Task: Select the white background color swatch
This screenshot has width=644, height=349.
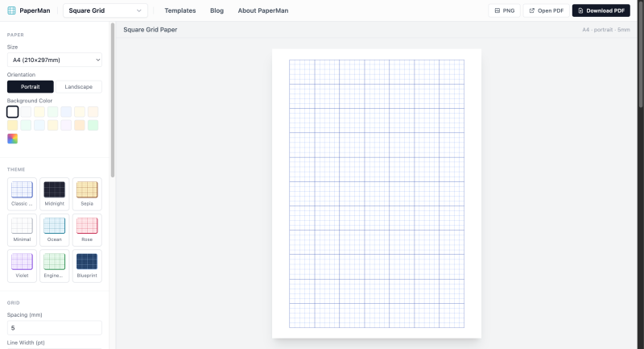Action: tap(12, 112)
